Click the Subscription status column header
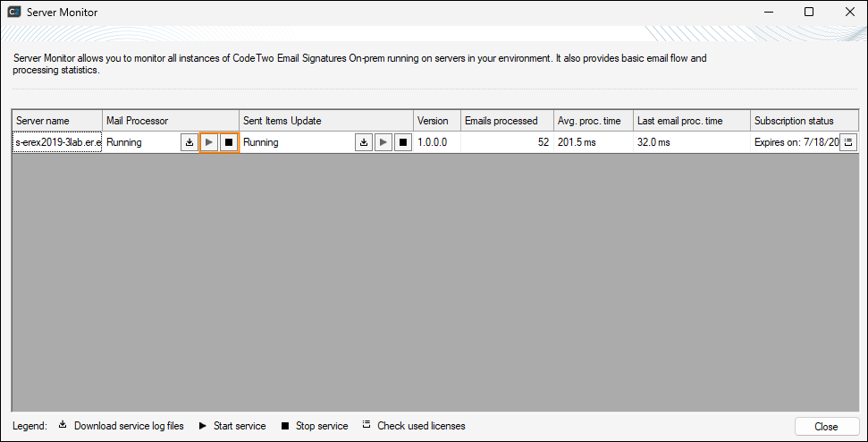 [x=805, y=121]
